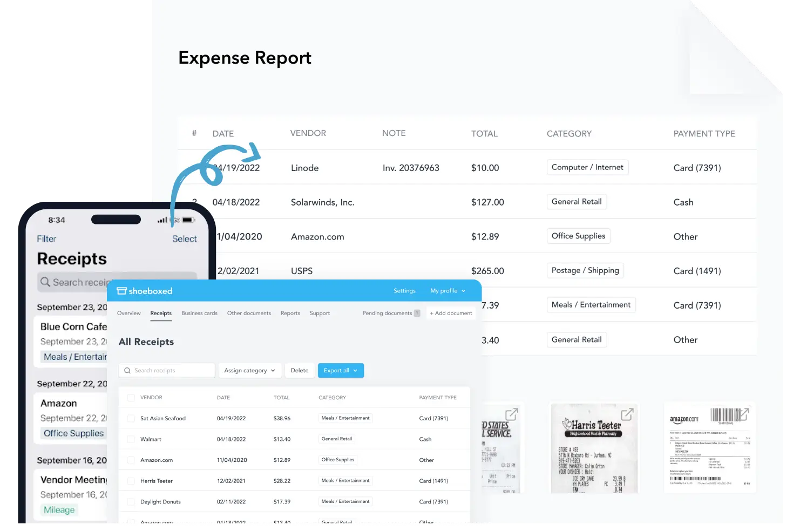Click the PAYMENT TYPE header in Expense Report
The image size is (800, 532).
tap(704, 134)
